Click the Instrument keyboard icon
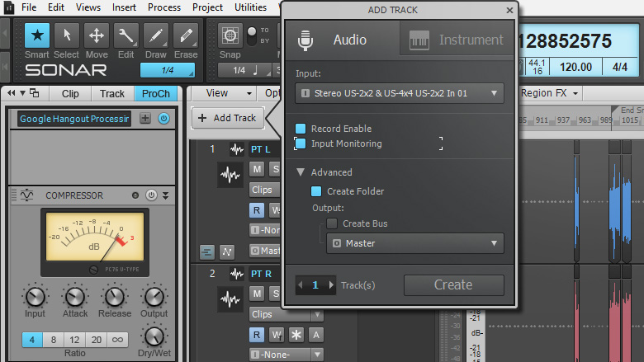The image size is (644, 362). click(x=419, y=40)
